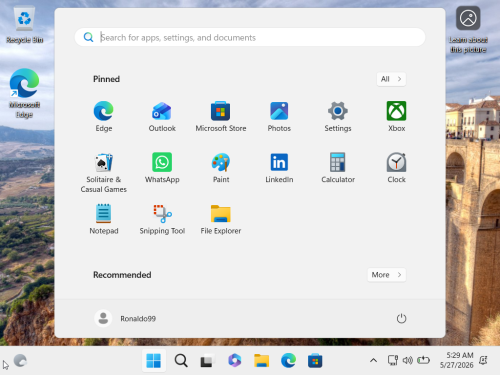Open clock showing 5:29 AM
Viewport: 500px width, 375px height.
(x=456, y=360)
